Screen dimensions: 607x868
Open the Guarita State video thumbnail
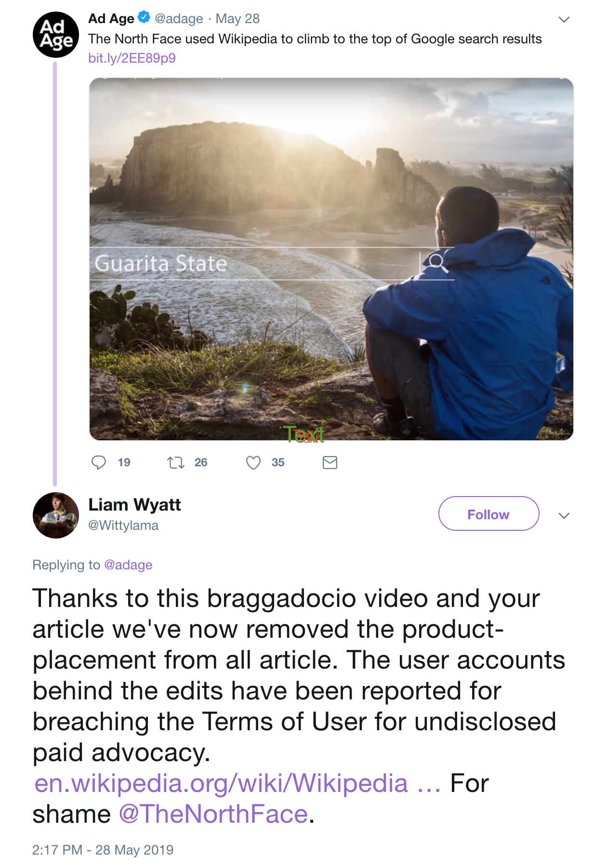click(331, 259)
